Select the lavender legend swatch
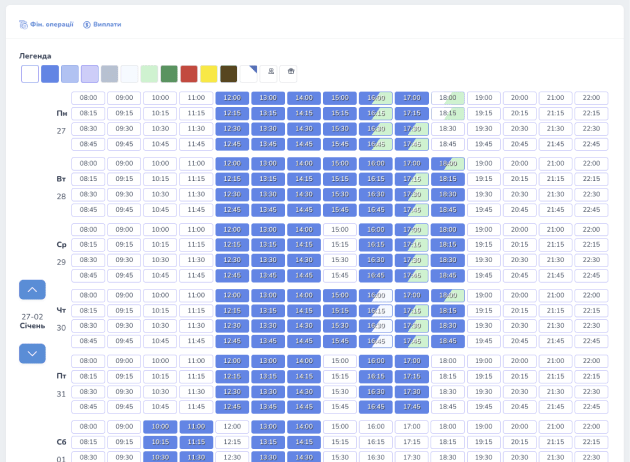This screenshot has height=462, width=630. 90,74
